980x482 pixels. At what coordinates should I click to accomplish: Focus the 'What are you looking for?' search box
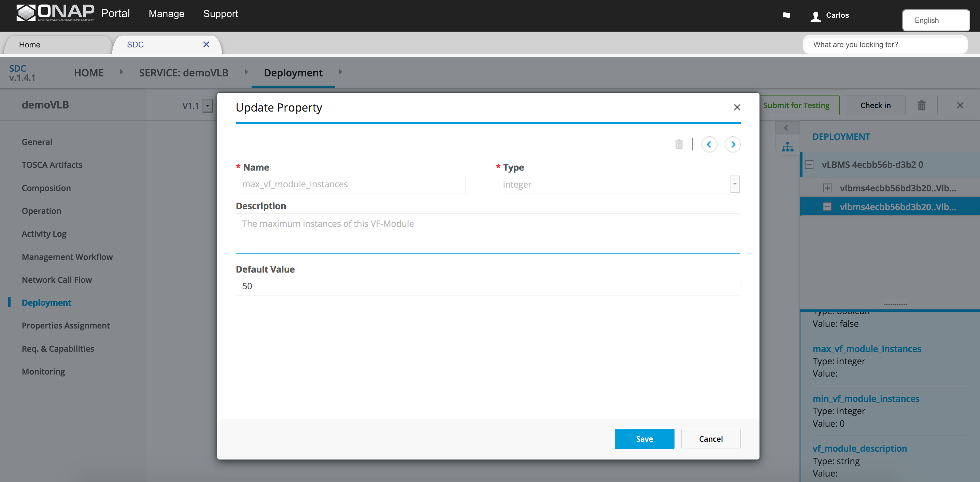[885, 44]
